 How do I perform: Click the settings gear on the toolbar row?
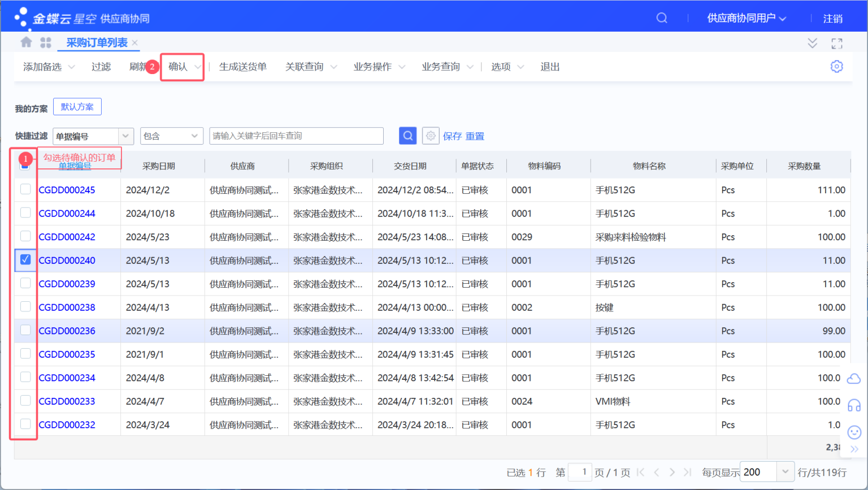[836, 66]
